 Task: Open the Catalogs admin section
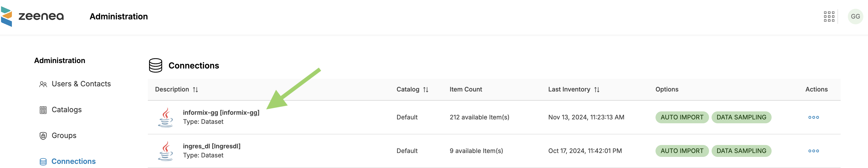point(66,110)
